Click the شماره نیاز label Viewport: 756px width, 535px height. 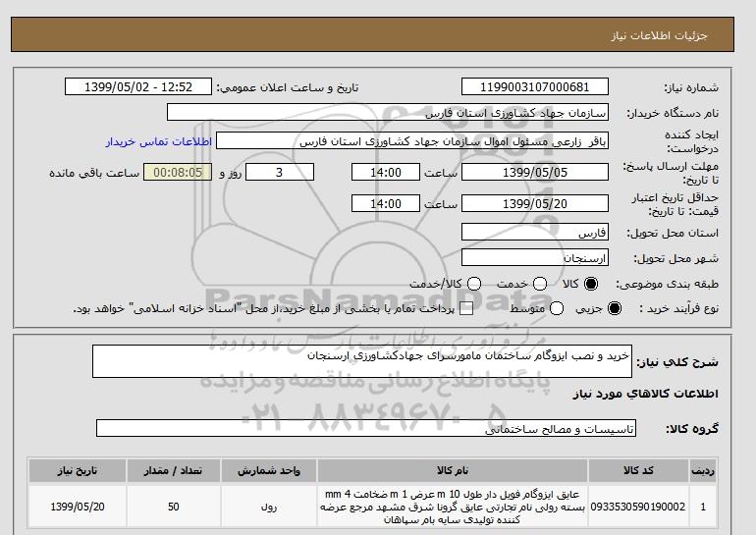point(691,87)
